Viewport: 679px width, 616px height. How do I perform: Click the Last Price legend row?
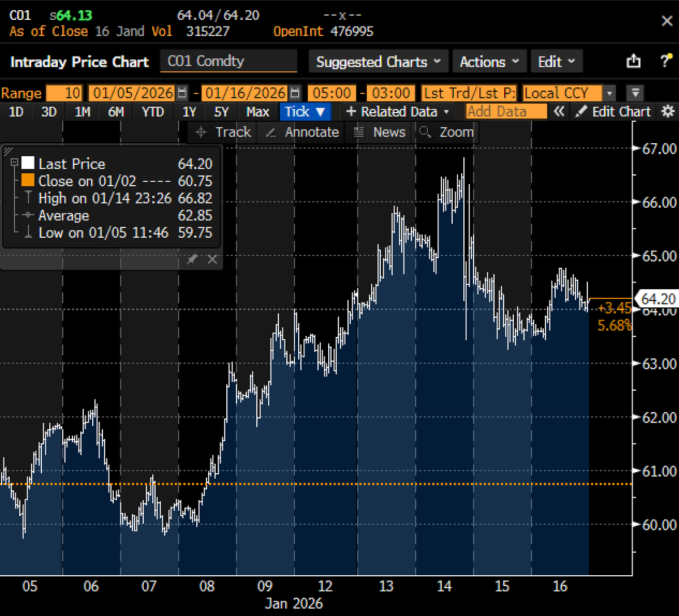pos(117,164)
